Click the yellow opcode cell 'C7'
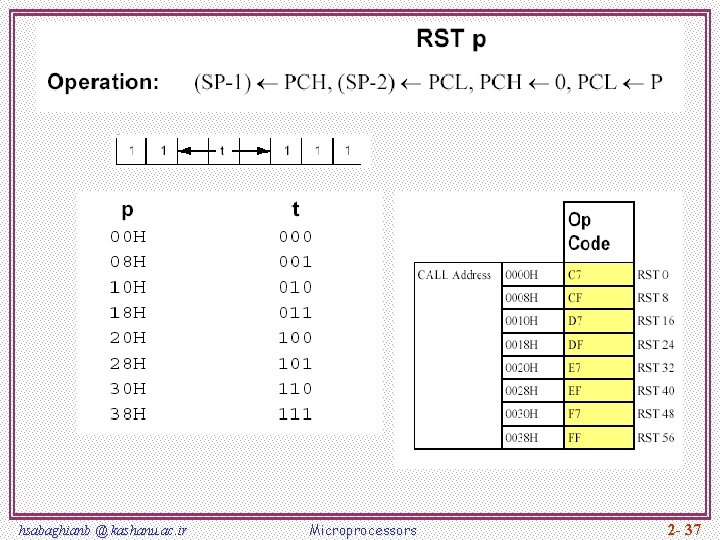 tap(599, 275)
